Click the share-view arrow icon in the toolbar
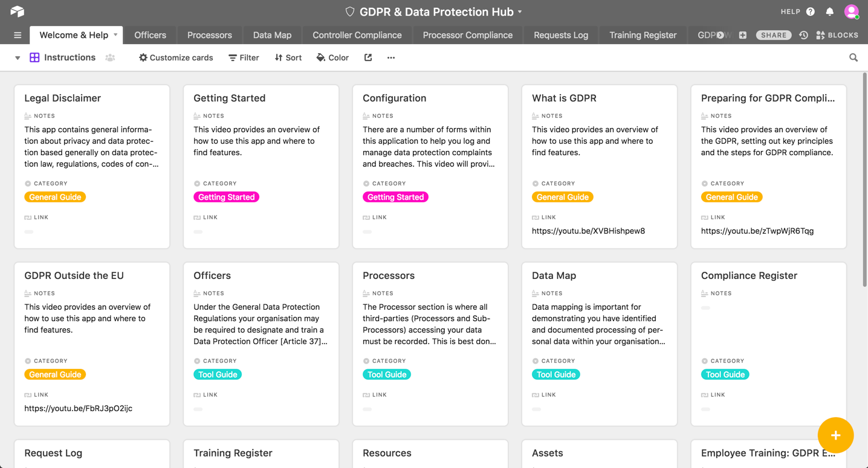 tap(368, 57)
